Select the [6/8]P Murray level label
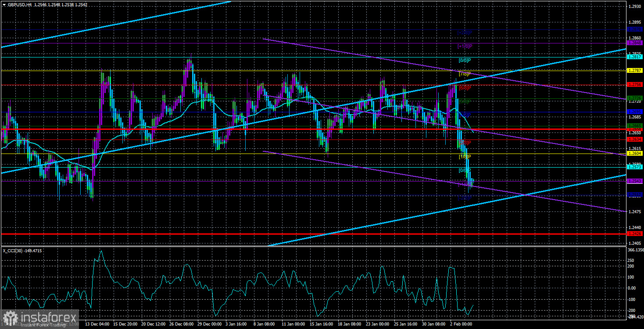The width and height of the screenshot is (644, 329). point(465,88)
